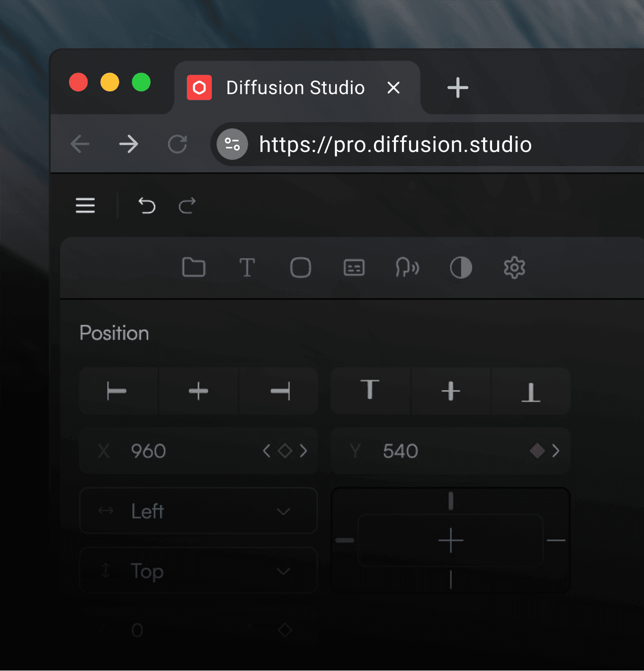
Task: View site information icon in address bar
Action: [232, 144]
